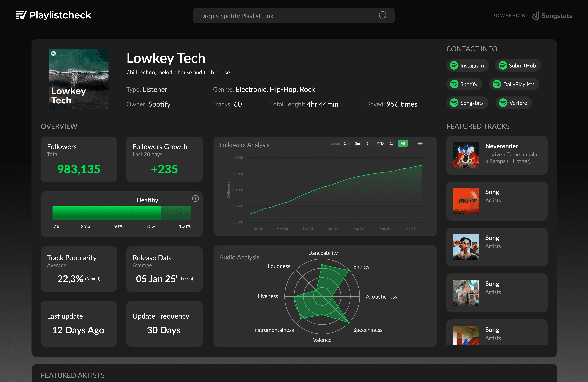Click the 12 Days Ago last update
This screenshot has width=588, height=382.
(x=78, y=330)
